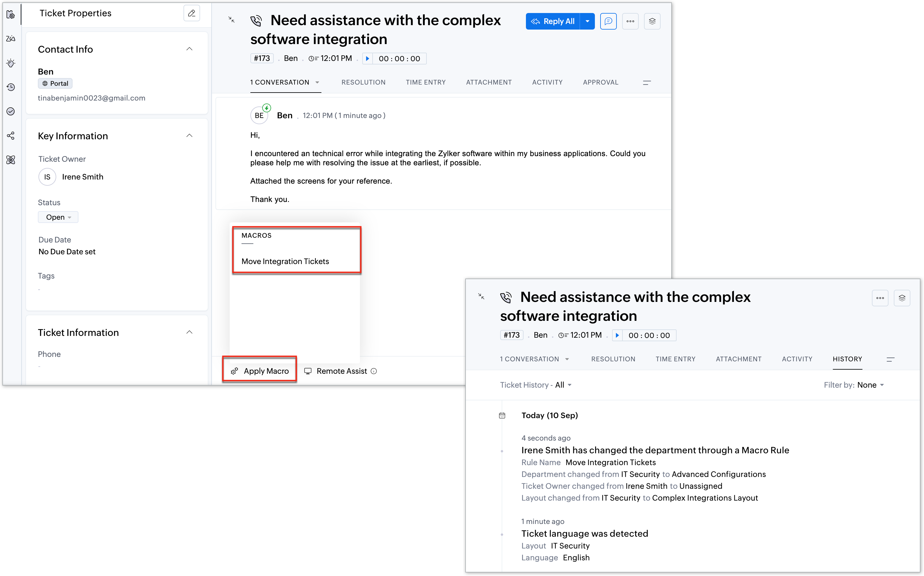
Task: Click the info icon beside Remote Assist
Action: [x=374, y=371]
